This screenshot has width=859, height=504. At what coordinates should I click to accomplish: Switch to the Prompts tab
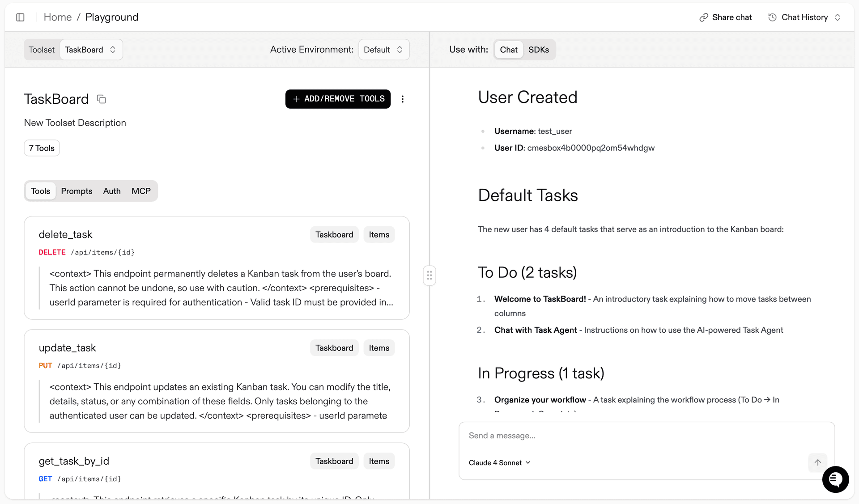point(76,191)
